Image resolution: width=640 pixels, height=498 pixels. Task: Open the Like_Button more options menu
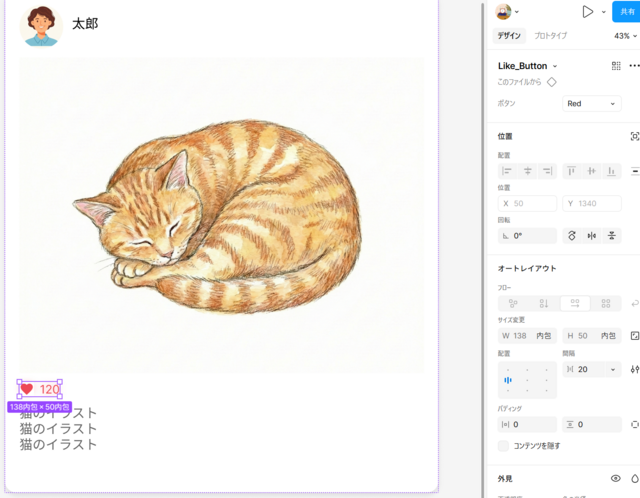tap(634, 66)
